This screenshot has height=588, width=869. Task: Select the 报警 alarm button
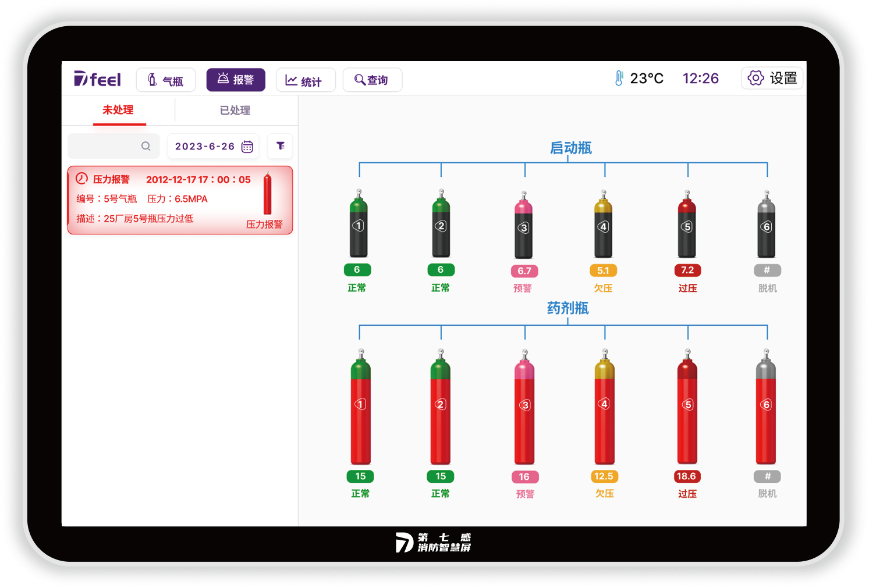tap(236, 80)
